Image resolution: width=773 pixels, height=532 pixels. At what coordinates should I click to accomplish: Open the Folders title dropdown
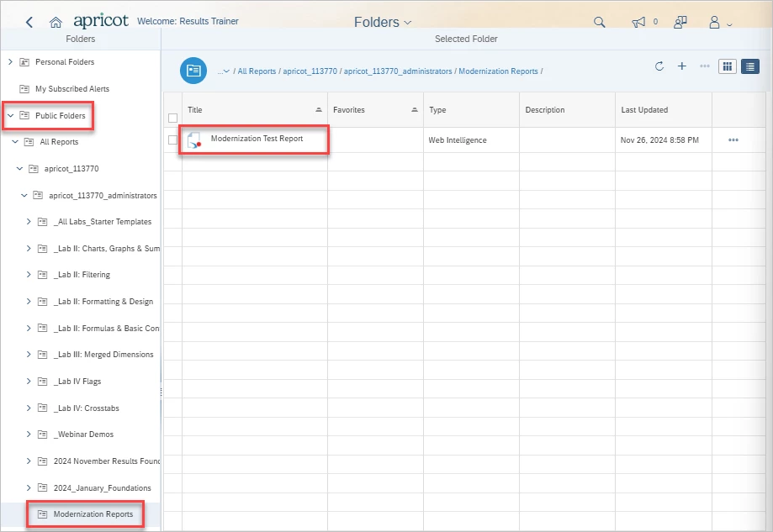tap(383, 22)
